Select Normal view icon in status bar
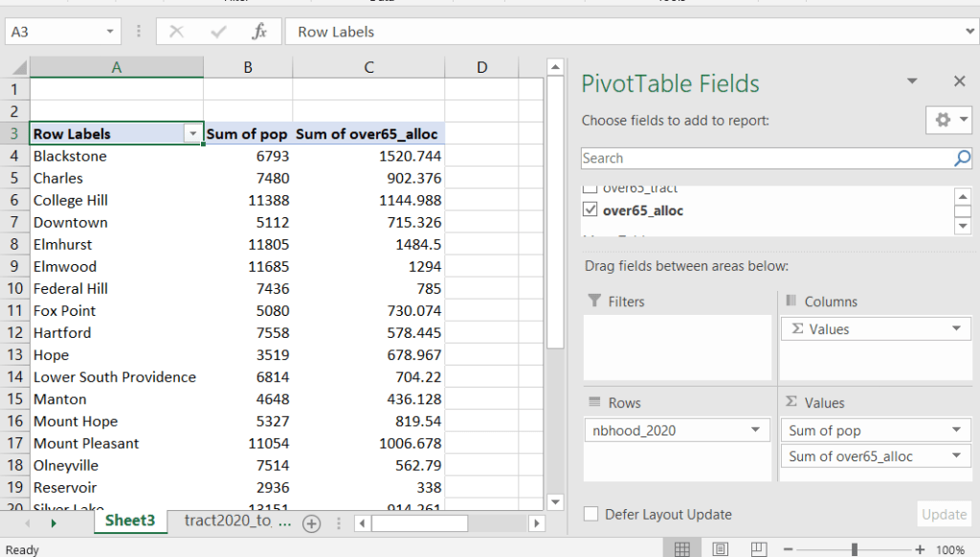This screenshot has width=980, height=557. pos(681,549)
